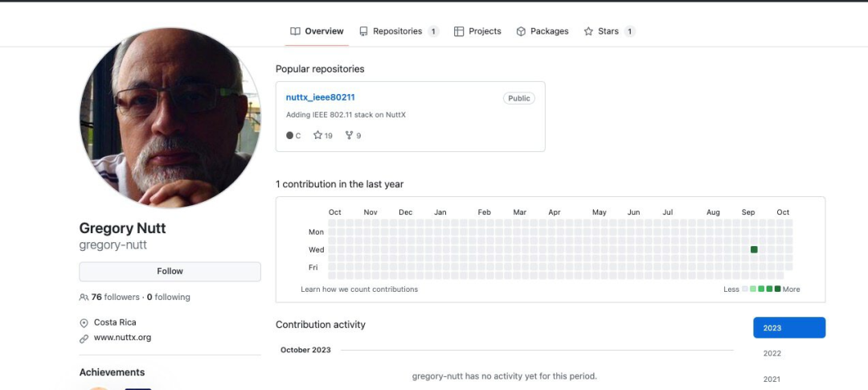This screenshot has width=868, height=390.
Task: Open the nuttx_ieee80211 repository link
Action: 321,97
